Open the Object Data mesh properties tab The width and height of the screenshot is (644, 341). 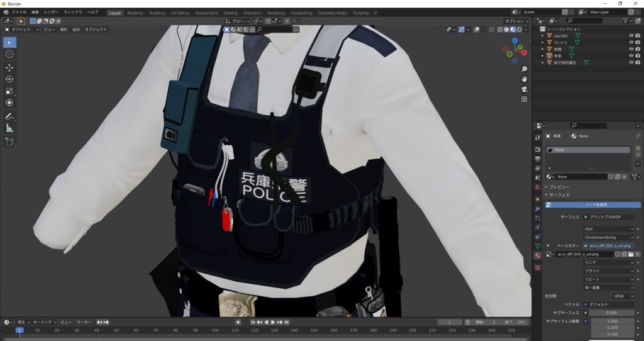coord(538,246)
